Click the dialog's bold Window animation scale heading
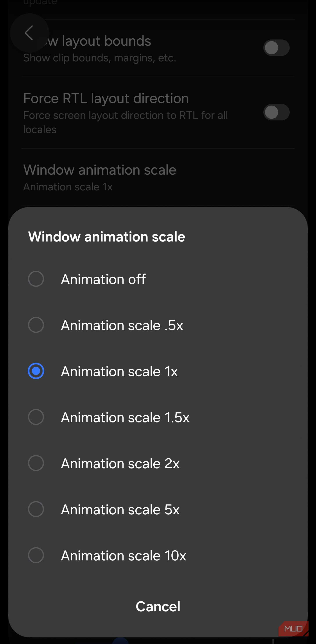Viewport: 316px width, 644px height. coord(107,236)
